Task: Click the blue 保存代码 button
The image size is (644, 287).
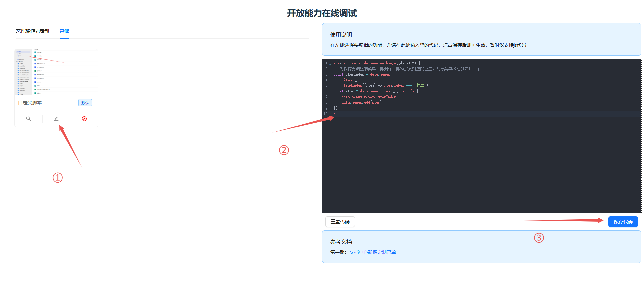Action: pyautogui.click(x=623, y=222)
